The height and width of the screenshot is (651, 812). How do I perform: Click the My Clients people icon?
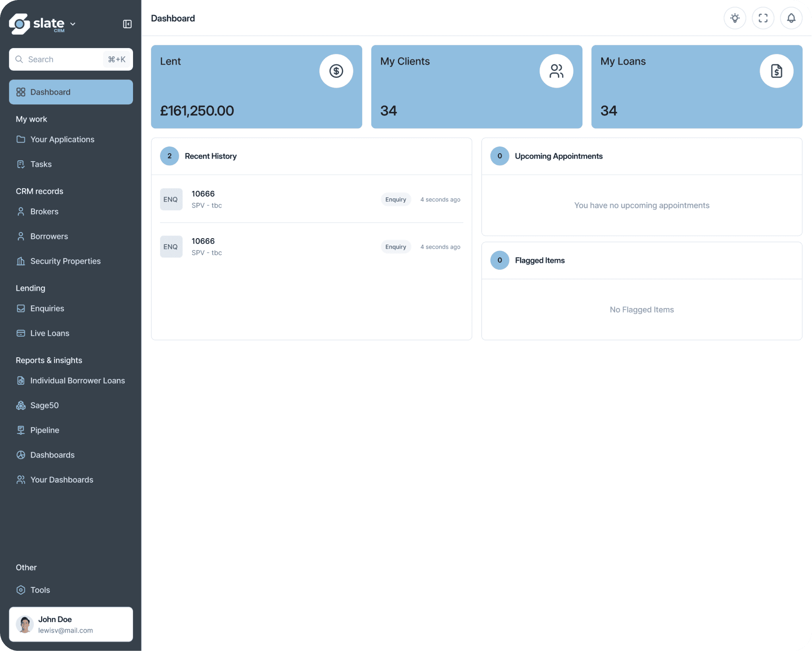[556, 71]
